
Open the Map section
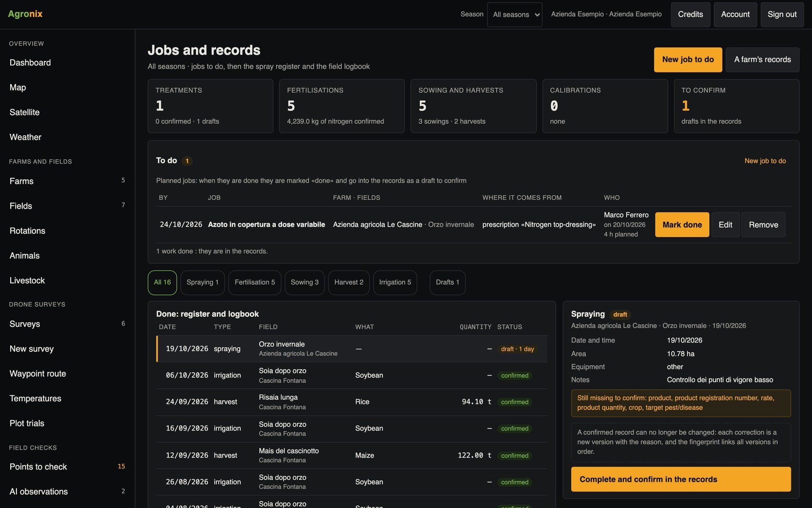click(67, 88)
